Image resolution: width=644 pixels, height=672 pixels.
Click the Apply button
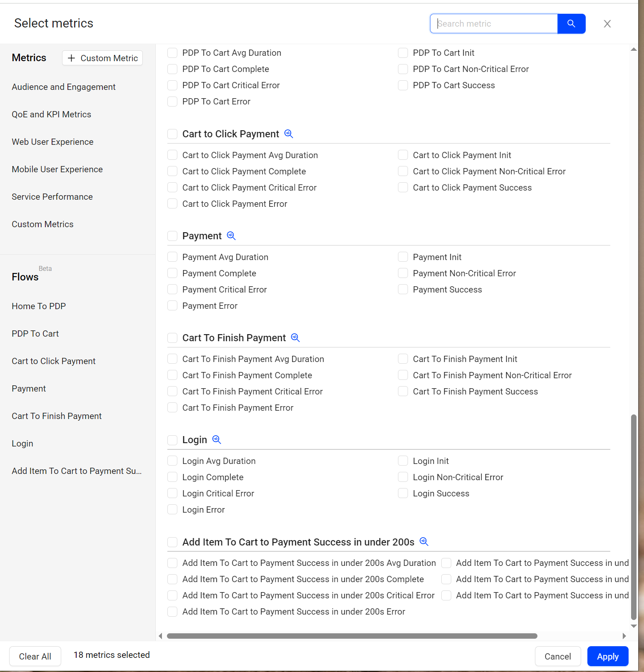tap(607, 656)
